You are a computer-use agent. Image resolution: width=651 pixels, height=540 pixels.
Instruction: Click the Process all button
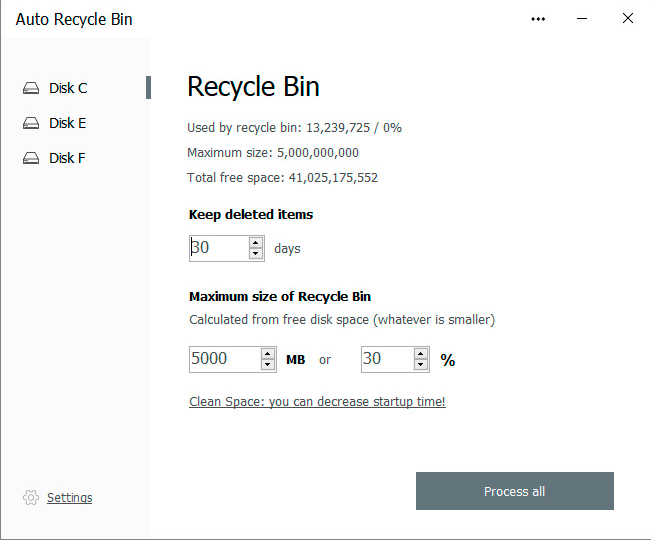[x=515, y=491]
